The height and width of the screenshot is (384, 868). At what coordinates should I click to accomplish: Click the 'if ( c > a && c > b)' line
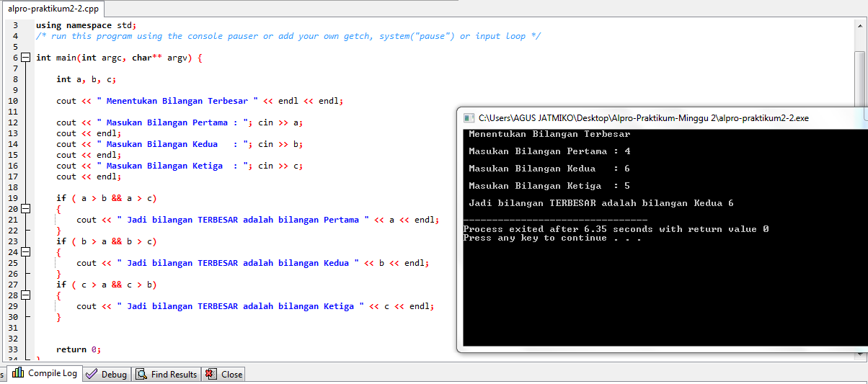(x=107, y=285)
